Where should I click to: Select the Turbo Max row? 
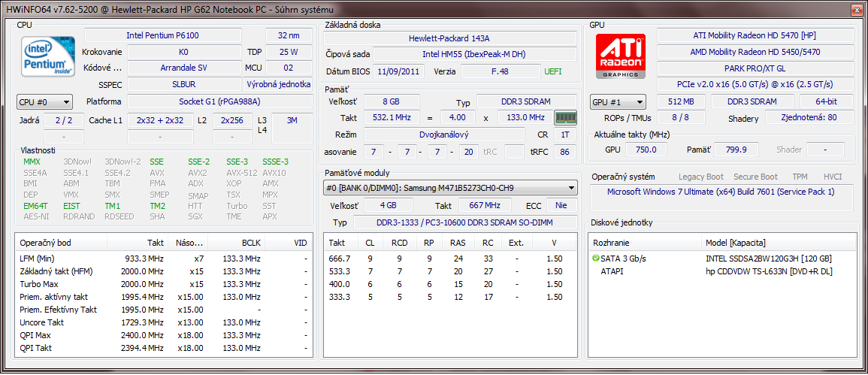point(163,284)
